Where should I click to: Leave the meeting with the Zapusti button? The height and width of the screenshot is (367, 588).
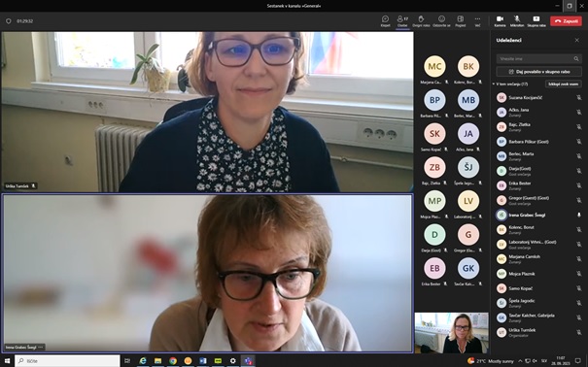tap(566, 21)
